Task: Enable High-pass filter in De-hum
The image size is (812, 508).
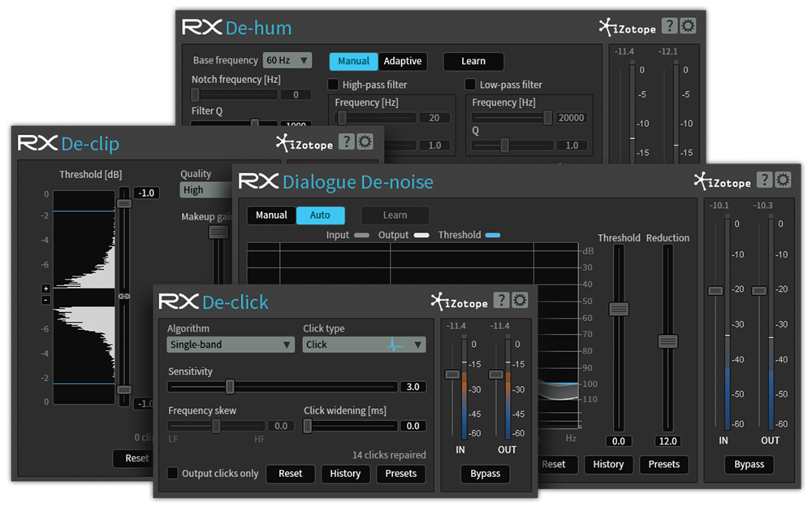Action: tap(334, 84)
